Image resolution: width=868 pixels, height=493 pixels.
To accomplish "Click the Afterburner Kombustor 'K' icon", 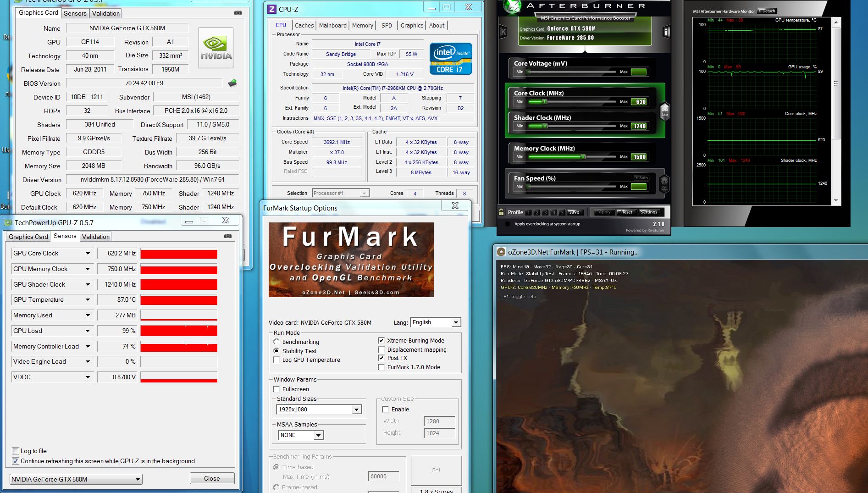I will point(503,32).
